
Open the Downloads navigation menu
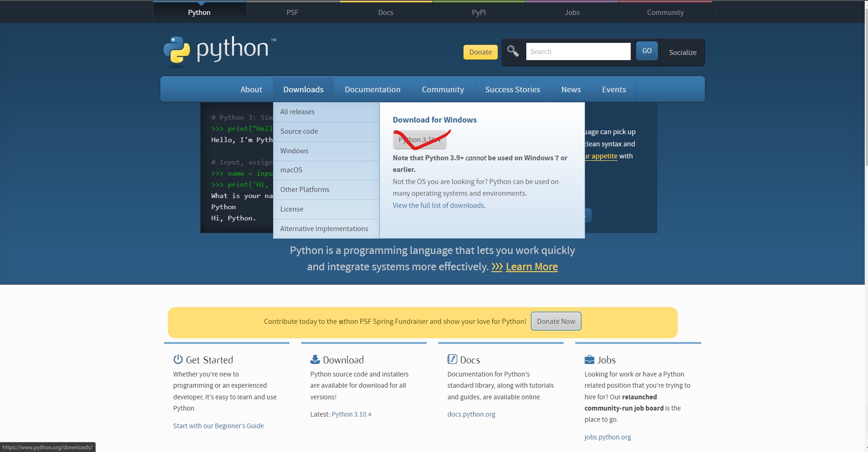click(x=303, y=89)
